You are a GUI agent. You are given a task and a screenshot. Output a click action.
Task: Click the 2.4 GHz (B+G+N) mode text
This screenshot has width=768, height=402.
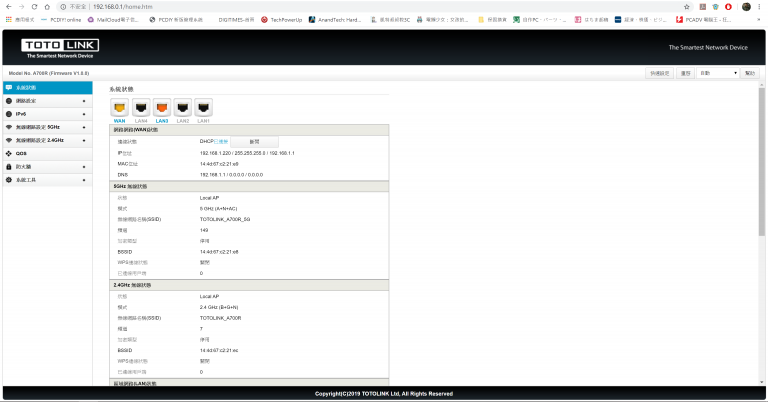click(x=219, y=307)
